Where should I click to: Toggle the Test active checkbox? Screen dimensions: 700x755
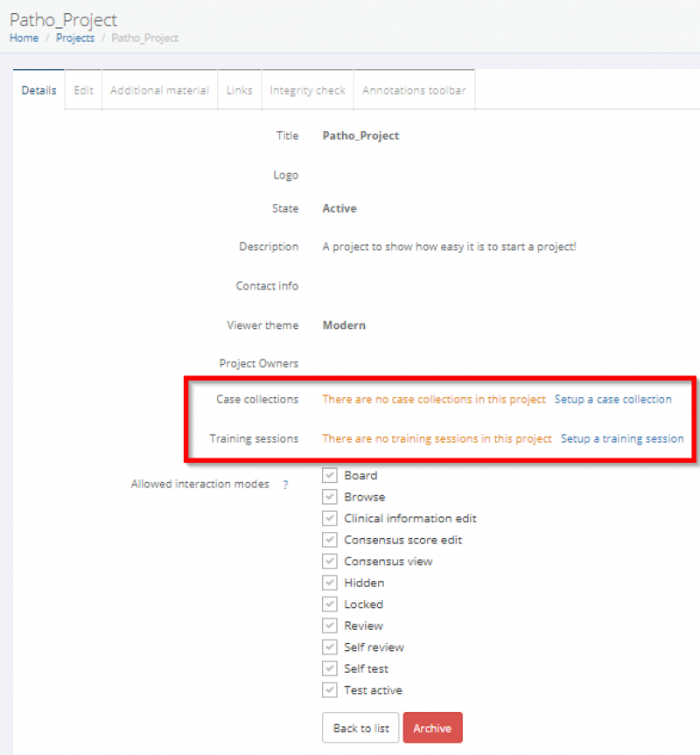(330, 690)
